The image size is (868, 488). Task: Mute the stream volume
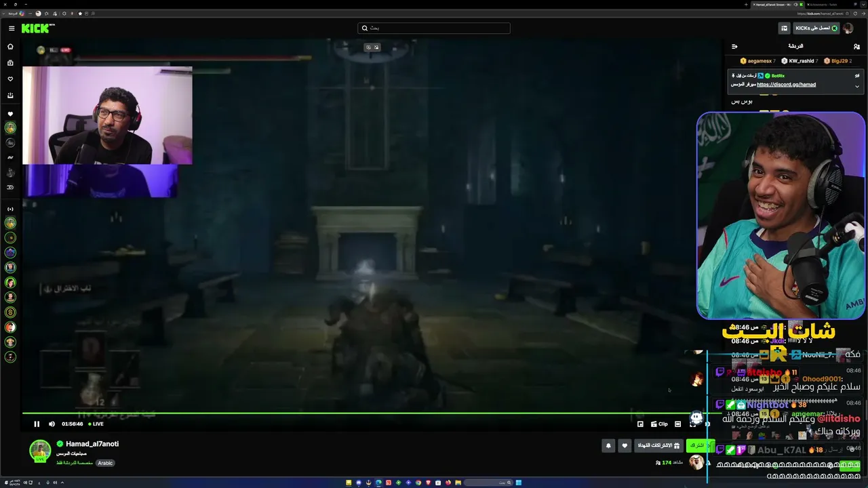[52, 424]
